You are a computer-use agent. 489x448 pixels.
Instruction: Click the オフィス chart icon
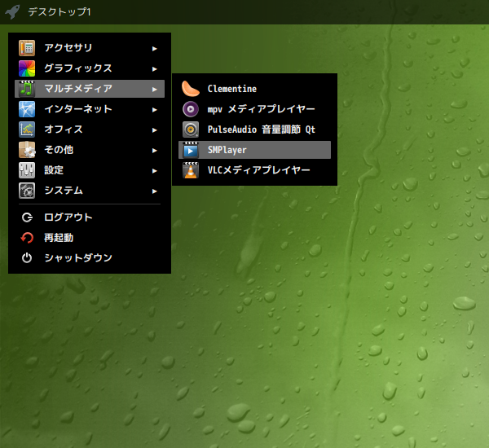[x=27, y=130]
